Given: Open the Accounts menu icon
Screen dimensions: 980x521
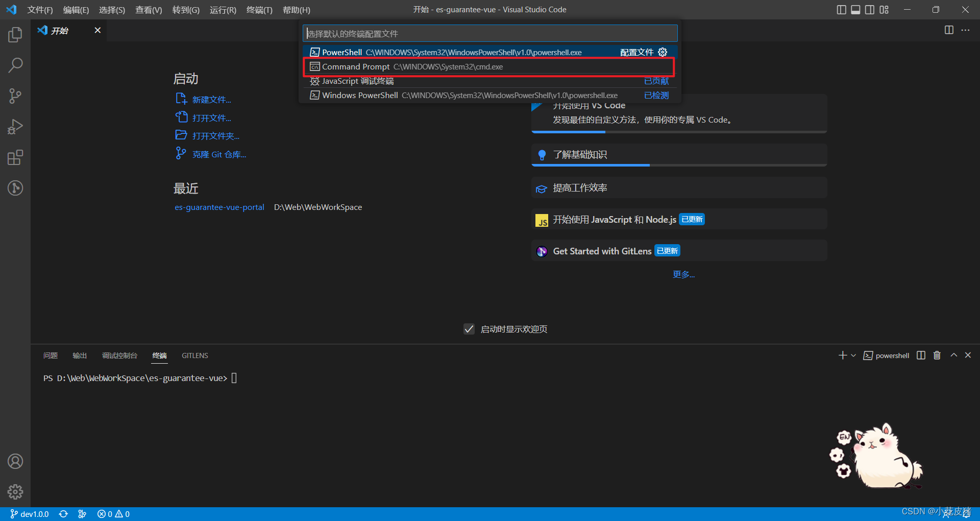Looking at the screenshot, I should click(15, 461).
